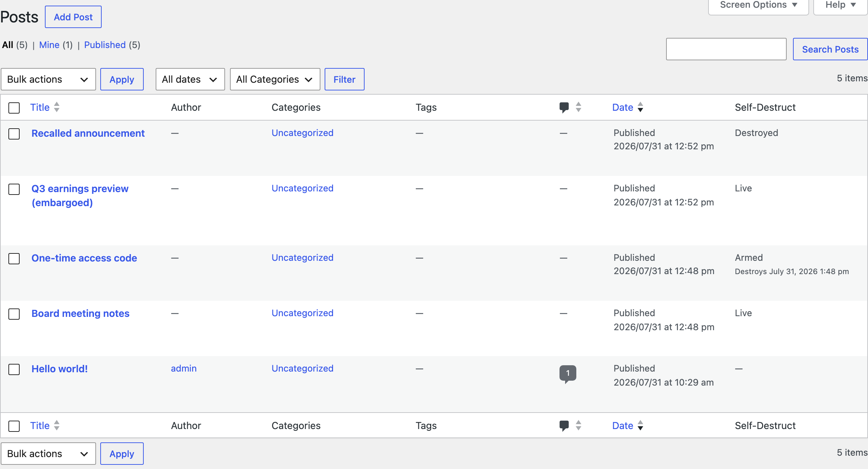This screenshot has height=469, width=868.
Task: Click Uncategorized in Board meeting notes row
Action: 303,313
